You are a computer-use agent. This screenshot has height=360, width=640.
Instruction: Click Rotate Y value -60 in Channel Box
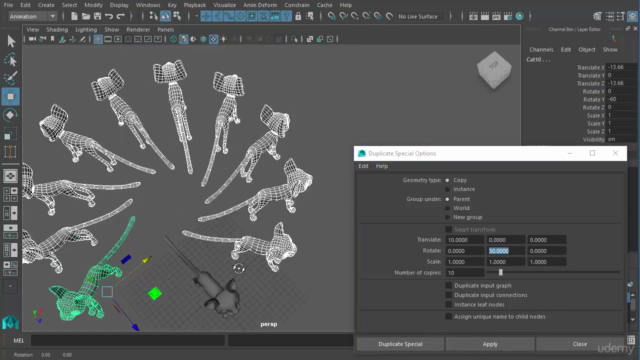(621, 99)
